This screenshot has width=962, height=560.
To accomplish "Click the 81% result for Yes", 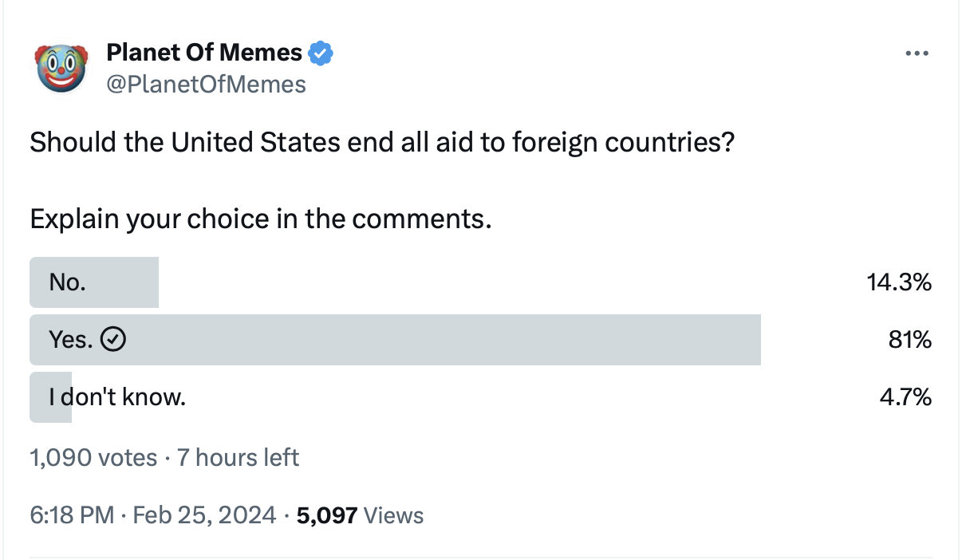I will pos(910,340).
